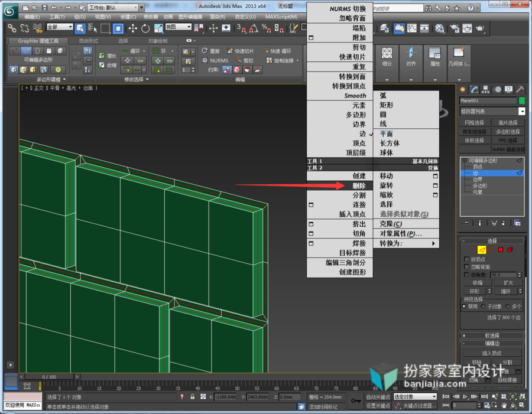Click the Edge sub-object icon in ribbon

point(26,51)
